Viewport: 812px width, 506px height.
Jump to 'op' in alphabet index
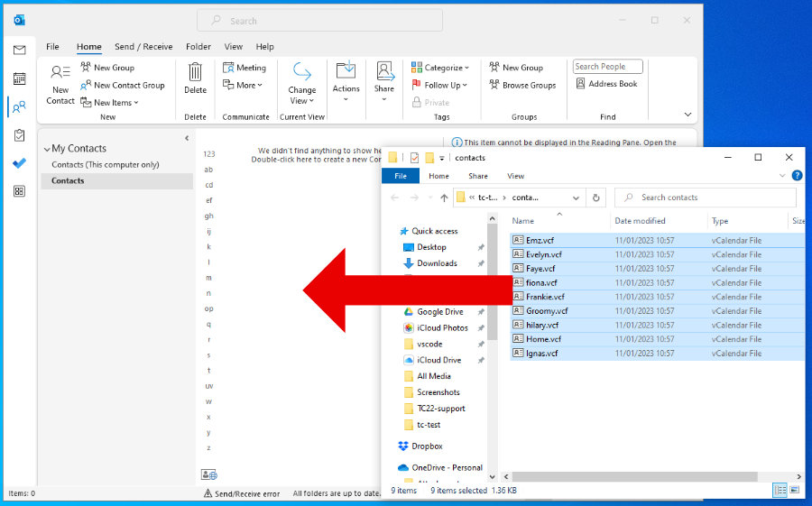[x=208, y=308]
